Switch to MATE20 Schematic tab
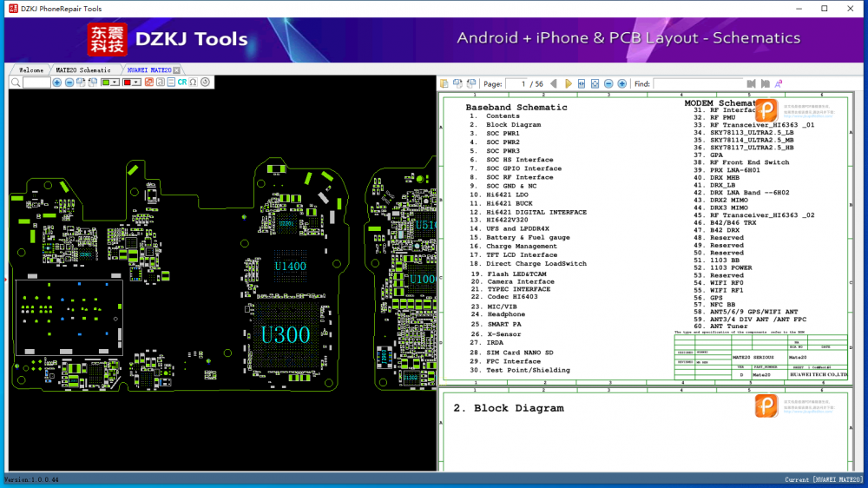This screenshot has height=488, width=868. pyautogui.click(x=83, y=69)
